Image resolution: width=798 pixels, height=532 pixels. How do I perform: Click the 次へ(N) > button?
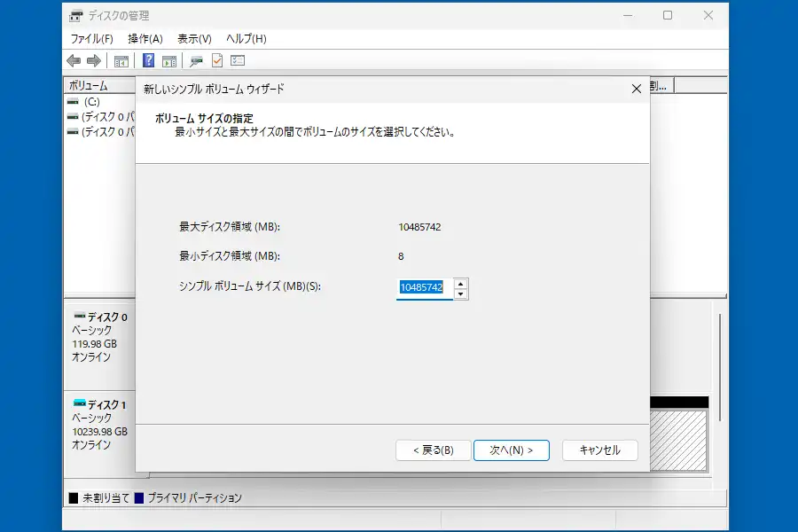click(x=512, y=450)
